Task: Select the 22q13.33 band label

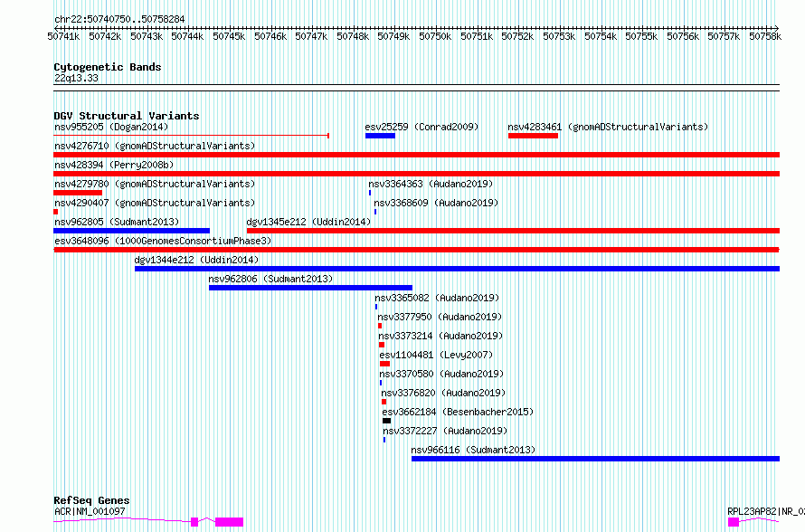Action: click(x=76, y=78)
